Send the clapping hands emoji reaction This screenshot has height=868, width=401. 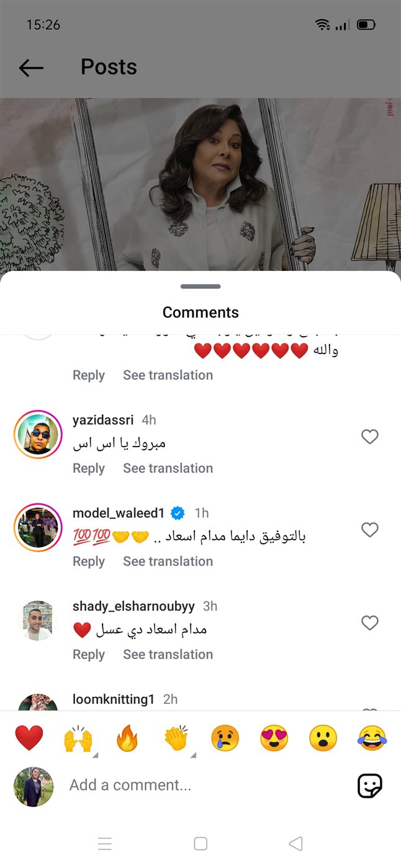click(176, 739)
